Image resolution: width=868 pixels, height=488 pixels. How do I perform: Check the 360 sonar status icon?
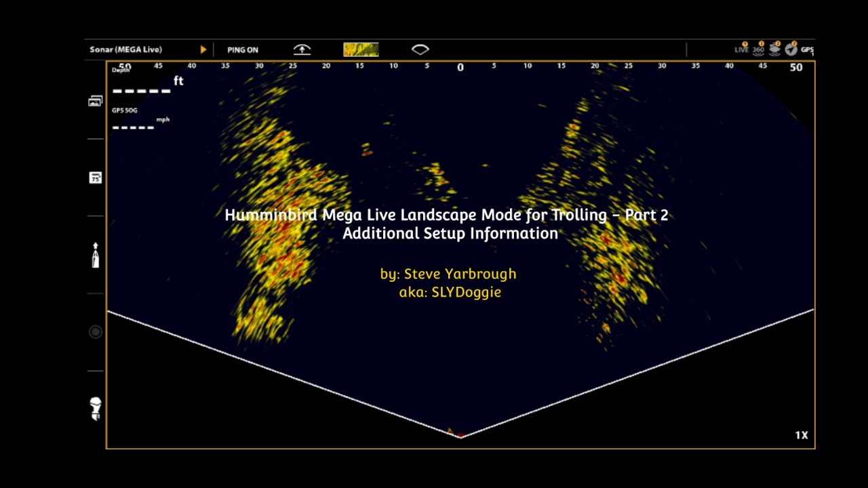pos(758,48)
